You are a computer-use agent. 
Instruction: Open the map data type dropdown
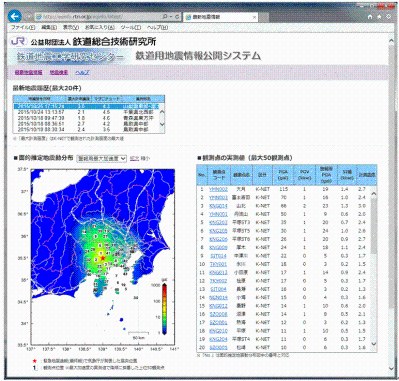102,159
